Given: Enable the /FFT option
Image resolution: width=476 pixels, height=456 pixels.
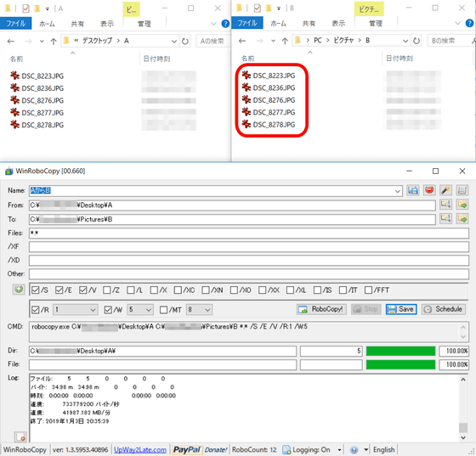Looking at the screenshot, I should (368, 290).
